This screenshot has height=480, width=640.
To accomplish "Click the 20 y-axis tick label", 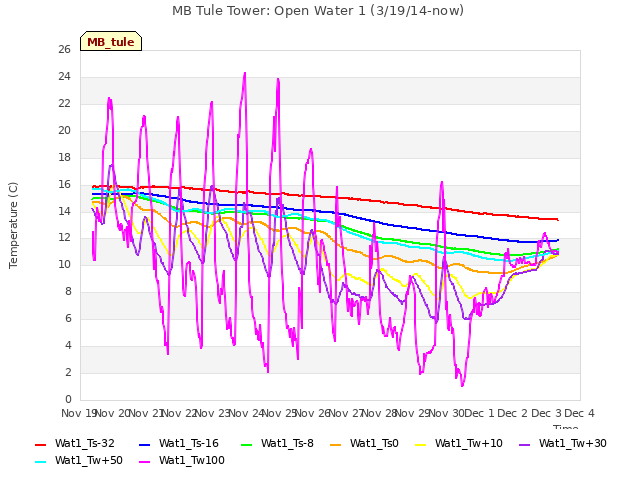I will (x=64, y=131).
